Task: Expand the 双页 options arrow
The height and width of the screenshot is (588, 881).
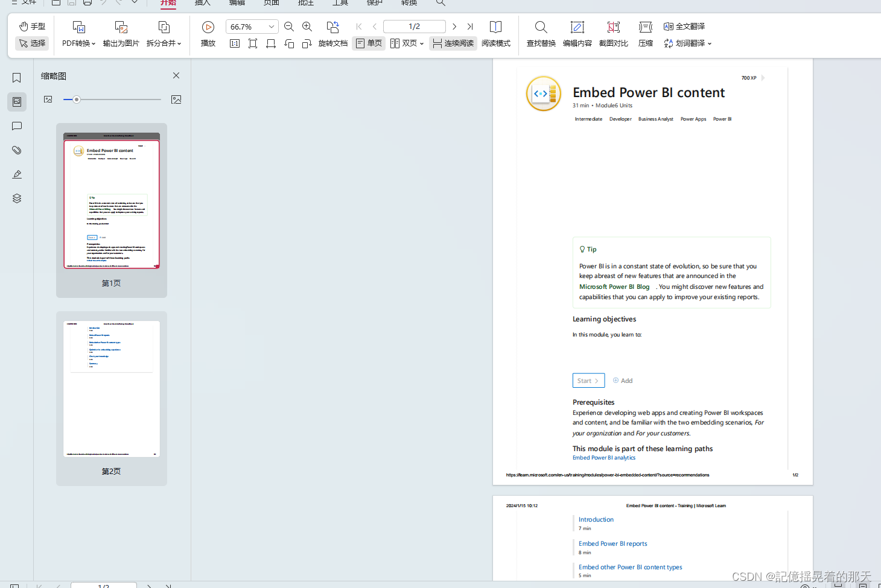Action: point(422,43)
